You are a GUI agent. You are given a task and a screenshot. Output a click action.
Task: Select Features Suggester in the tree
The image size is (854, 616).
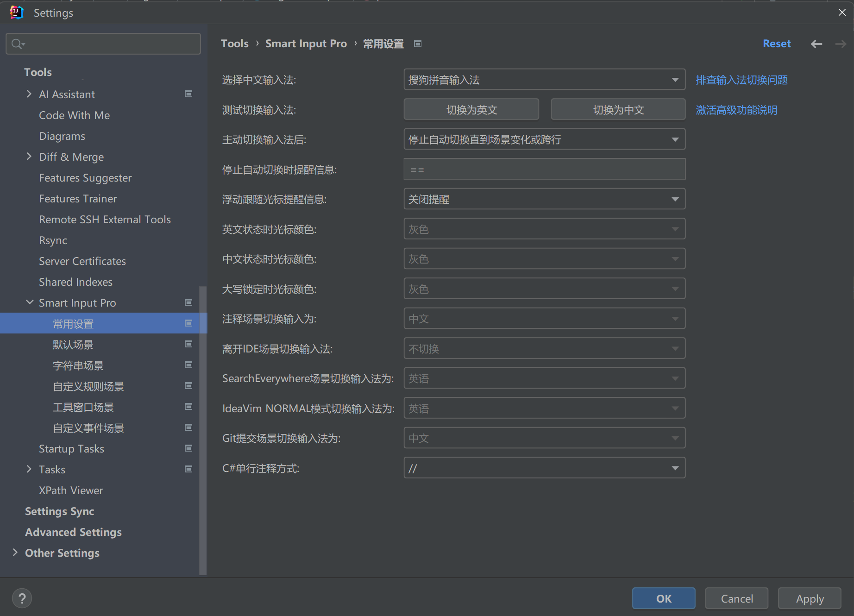tap(85, 177)
